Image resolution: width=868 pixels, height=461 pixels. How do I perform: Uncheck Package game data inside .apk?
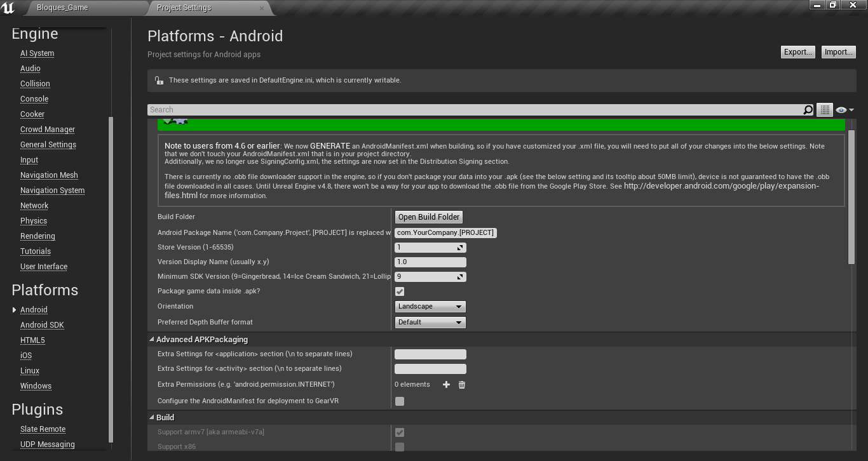pos(400,291)
